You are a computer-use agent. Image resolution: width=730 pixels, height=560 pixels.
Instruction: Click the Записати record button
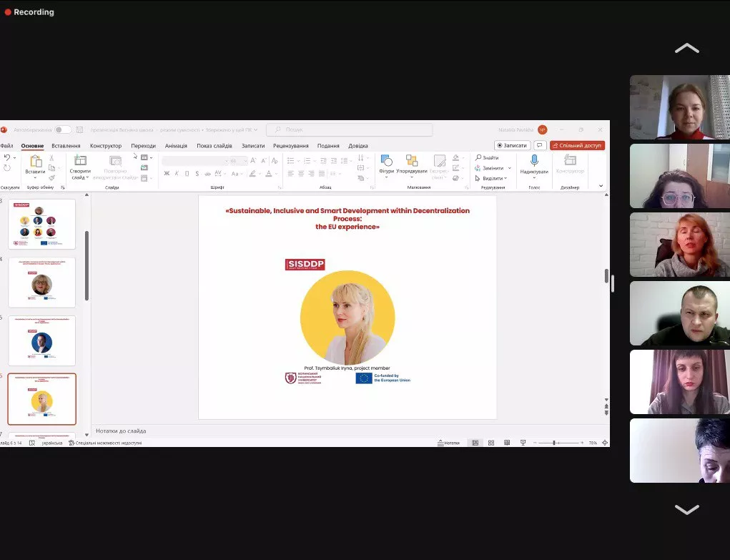click(512, 145)
